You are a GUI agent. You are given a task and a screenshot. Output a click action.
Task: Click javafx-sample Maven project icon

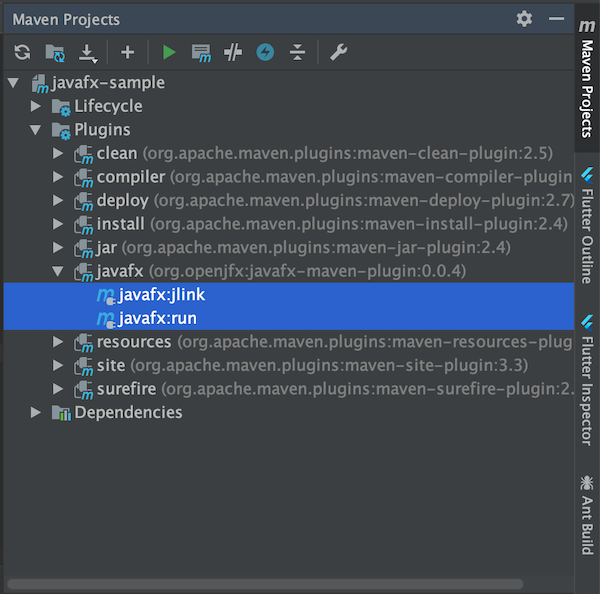[x=40, y=84]
